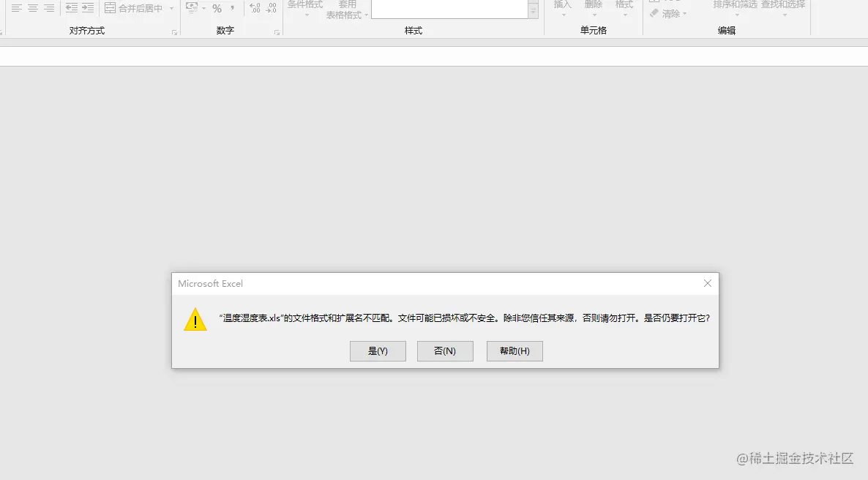Viewport: 868px width, 480px height.
Task: Click the decrease decimal icon
Action: [272, 8]
